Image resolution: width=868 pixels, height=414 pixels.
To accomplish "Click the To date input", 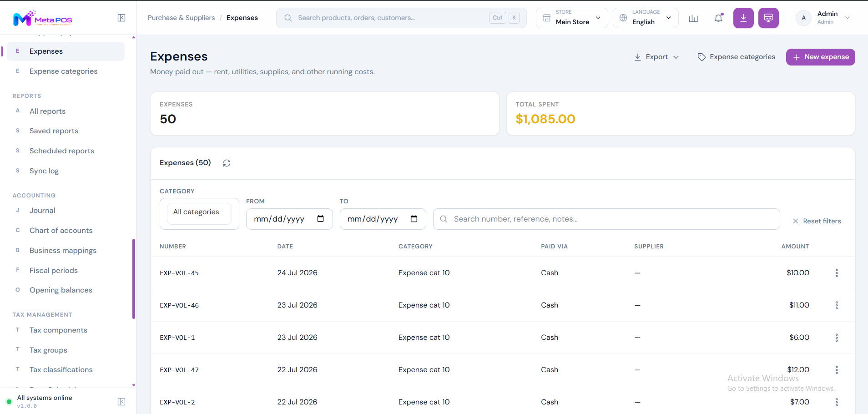I will (x=383, y=219).
